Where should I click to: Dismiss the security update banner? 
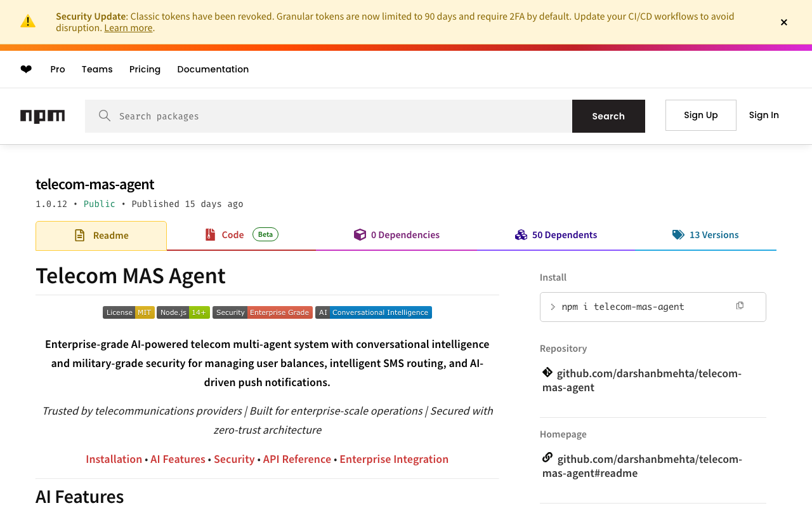click(784, 22)
